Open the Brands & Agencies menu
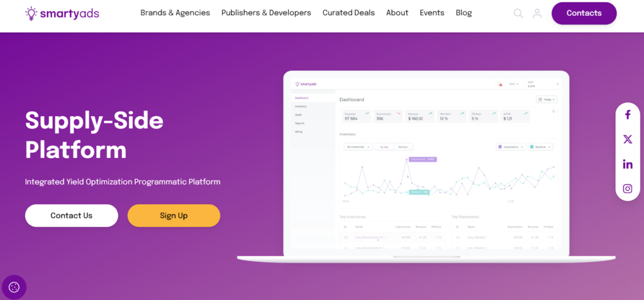The width and height of the screenshot is (644, 300). [x=175, y=13]
